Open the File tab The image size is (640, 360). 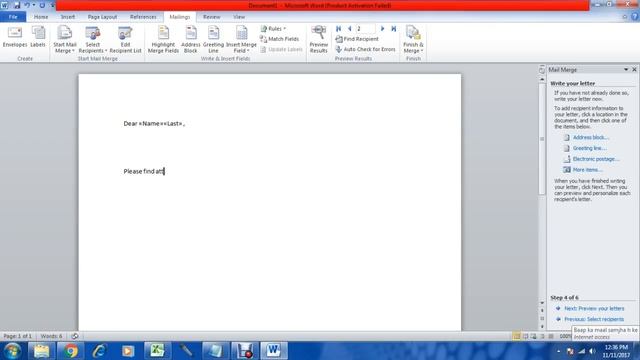[13, 17]
